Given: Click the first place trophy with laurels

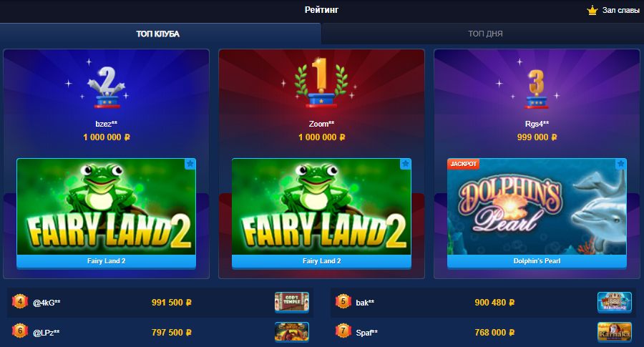Looking at the screenshot, I should 321,83.
